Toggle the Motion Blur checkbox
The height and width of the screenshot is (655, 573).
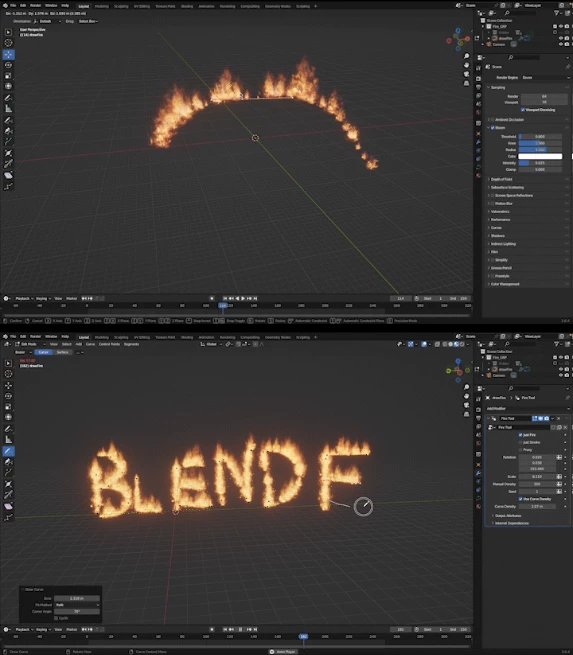[x=493, y=203]
